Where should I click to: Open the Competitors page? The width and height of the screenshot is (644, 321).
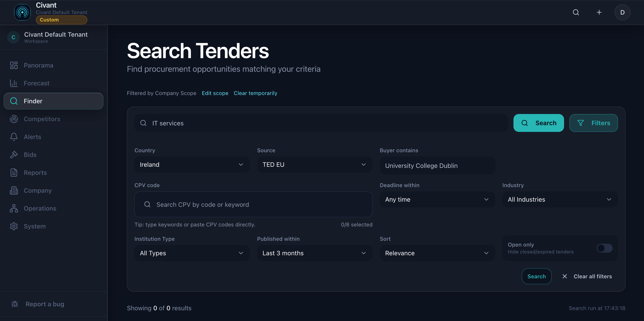click(42, 119)
